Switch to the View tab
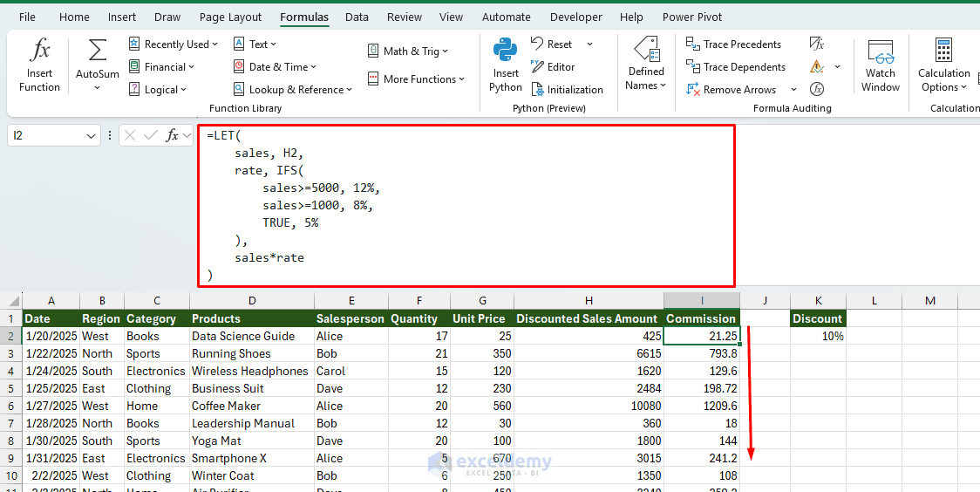 point(451,17)
